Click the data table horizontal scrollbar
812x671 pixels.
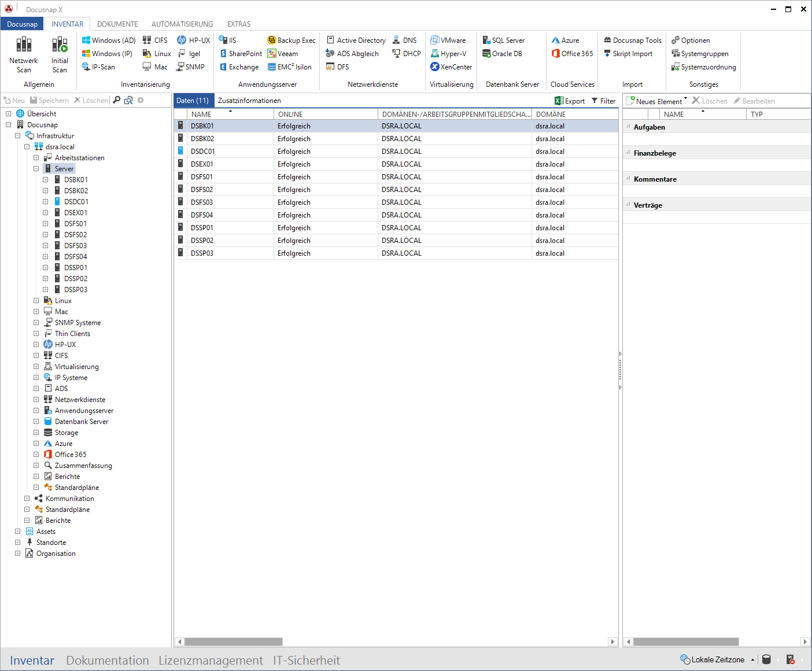pos(234,641)
